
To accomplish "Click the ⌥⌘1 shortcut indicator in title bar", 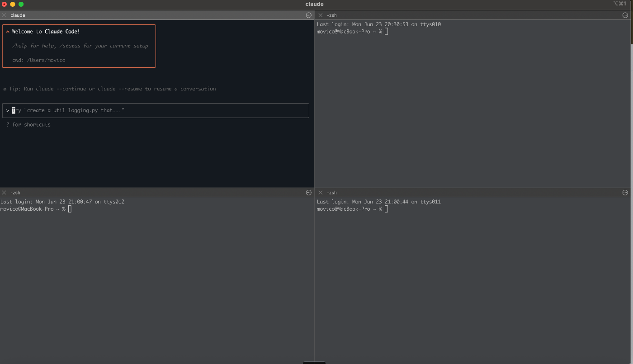I will coord(619,4).
